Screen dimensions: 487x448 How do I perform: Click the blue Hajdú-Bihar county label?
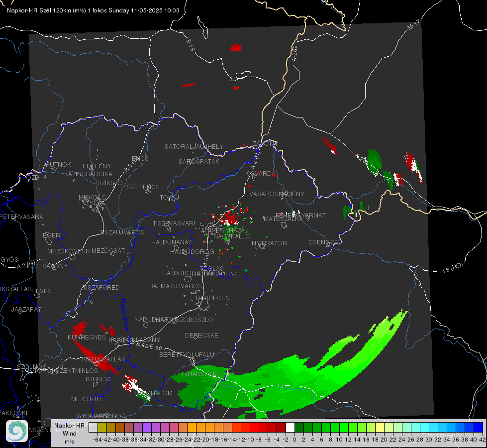pyautogui.click(x=124, y=315)
